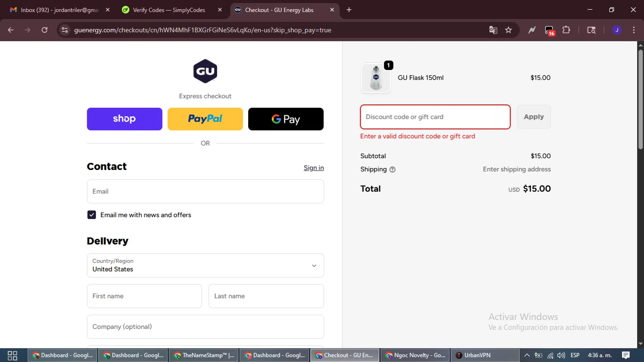Open the Chrome three-dot menu
The image size is (644, 362).
tap(634, 30)
